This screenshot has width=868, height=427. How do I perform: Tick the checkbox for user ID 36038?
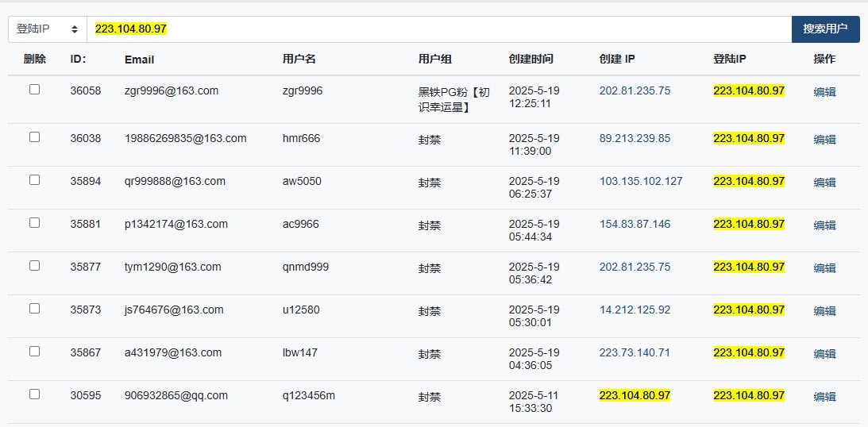pos(34,137)
